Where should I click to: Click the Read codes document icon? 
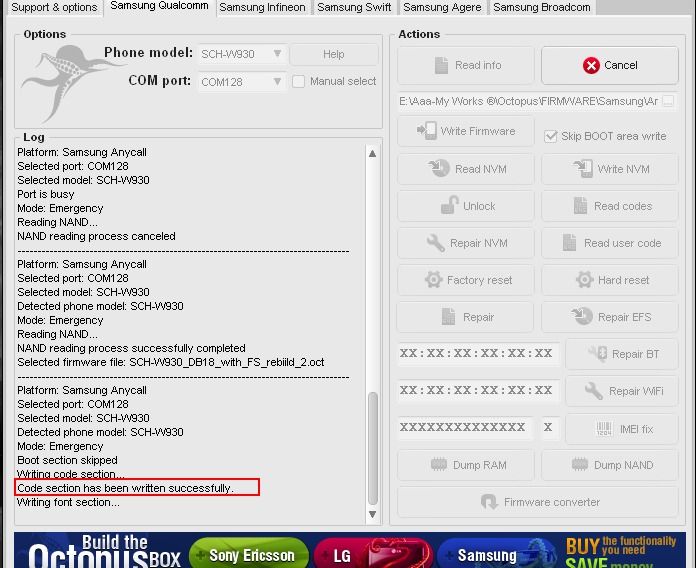point(580,205)
